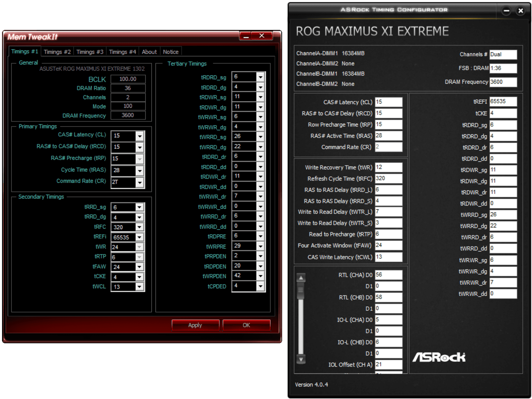
Task: Click the tCKE field in ASRock window
Action: 503,113
